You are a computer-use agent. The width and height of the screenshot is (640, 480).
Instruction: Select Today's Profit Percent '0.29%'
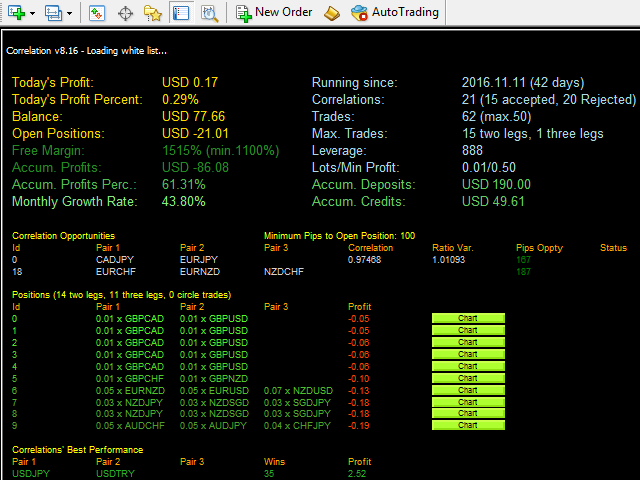(x=180, y=100)
